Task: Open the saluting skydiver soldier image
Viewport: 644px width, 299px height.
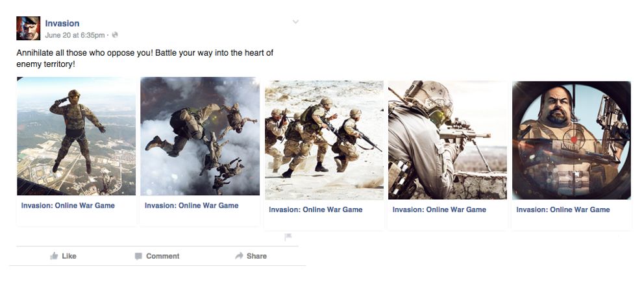Action: (77, 136)
